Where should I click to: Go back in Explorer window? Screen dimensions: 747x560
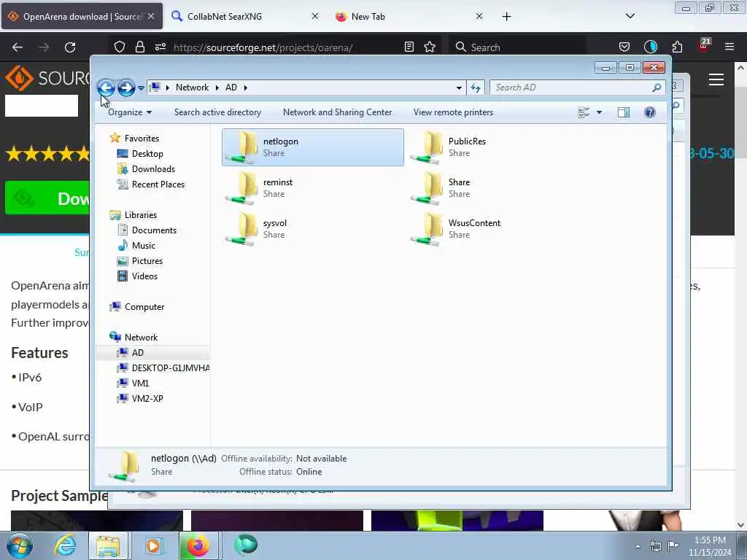[106, 87]
